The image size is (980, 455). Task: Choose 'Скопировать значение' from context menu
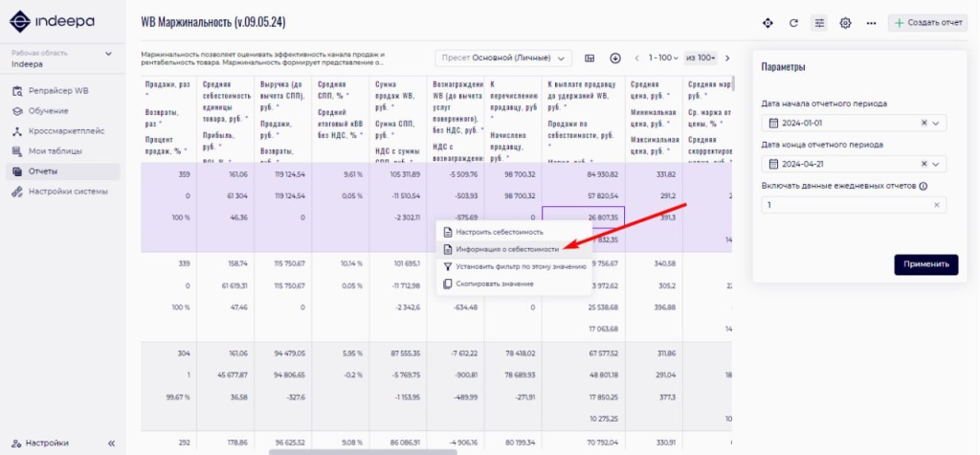pos(495,284)
